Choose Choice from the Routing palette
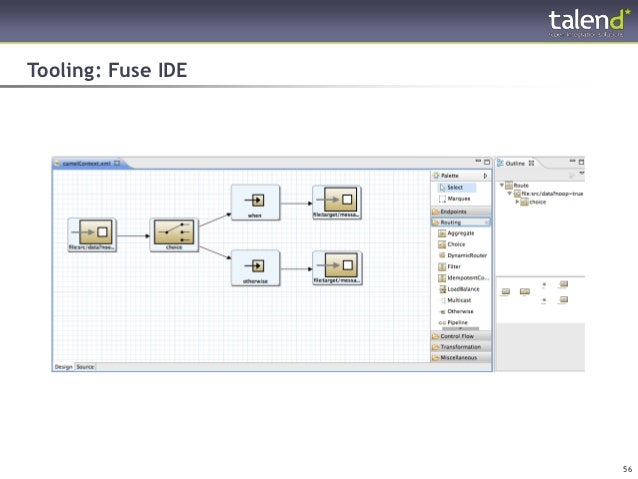This screenshot has width=638, height=479. 452,244
